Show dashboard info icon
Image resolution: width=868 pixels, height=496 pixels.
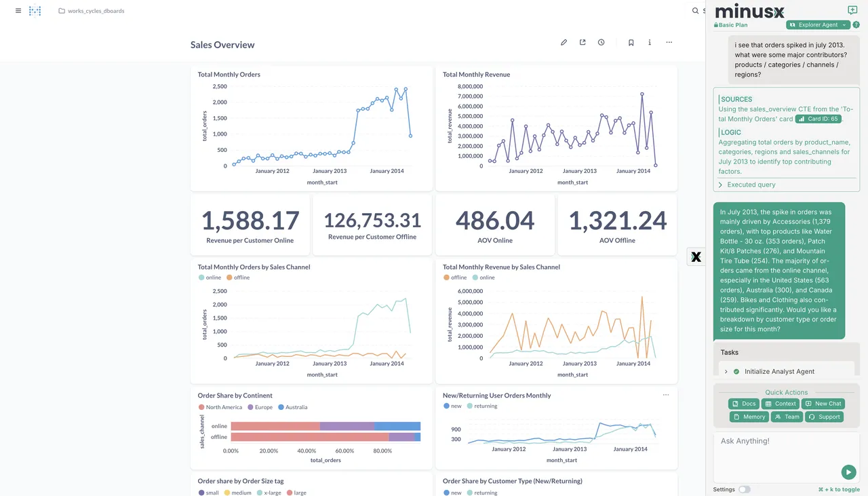(650, 42)
